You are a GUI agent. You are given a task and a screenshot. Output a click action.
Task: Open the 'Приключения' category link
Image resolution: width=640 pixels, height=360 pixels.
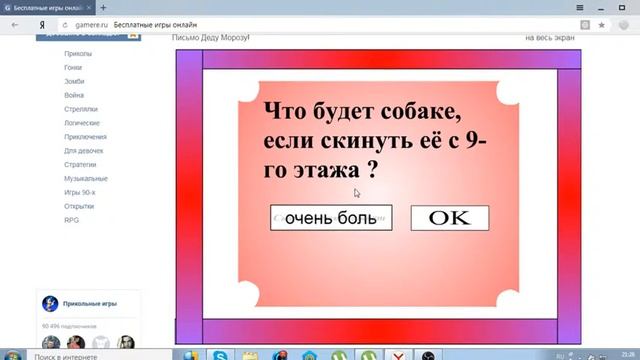click(x=85, y=137)
